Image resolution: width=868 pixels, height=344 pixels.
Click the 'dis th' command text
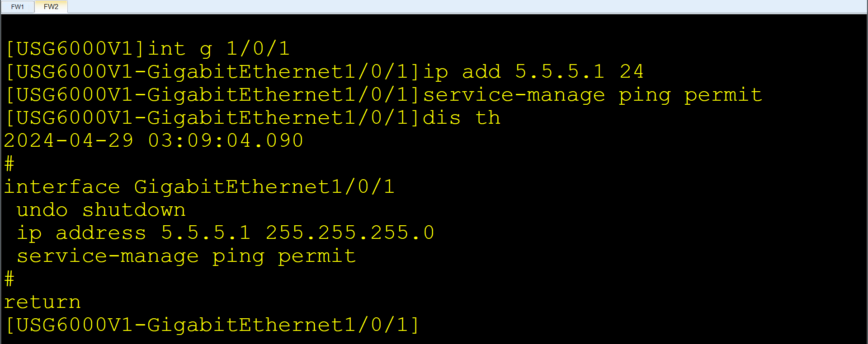point(460,117)
